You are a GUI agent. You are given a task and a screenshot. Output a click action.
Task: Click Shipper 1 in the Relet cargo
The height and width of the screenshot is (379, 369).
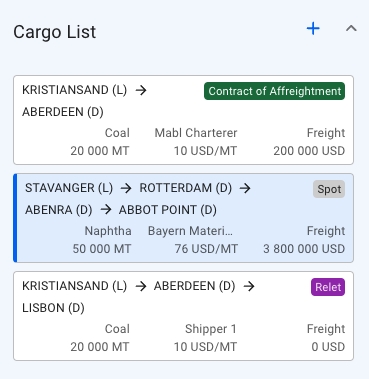(211, 329)
